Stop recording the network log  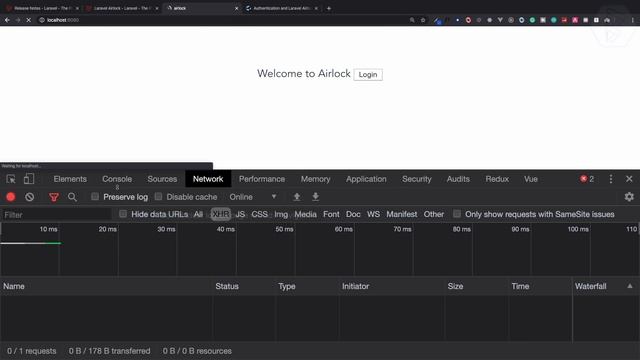tap(11, 197)
